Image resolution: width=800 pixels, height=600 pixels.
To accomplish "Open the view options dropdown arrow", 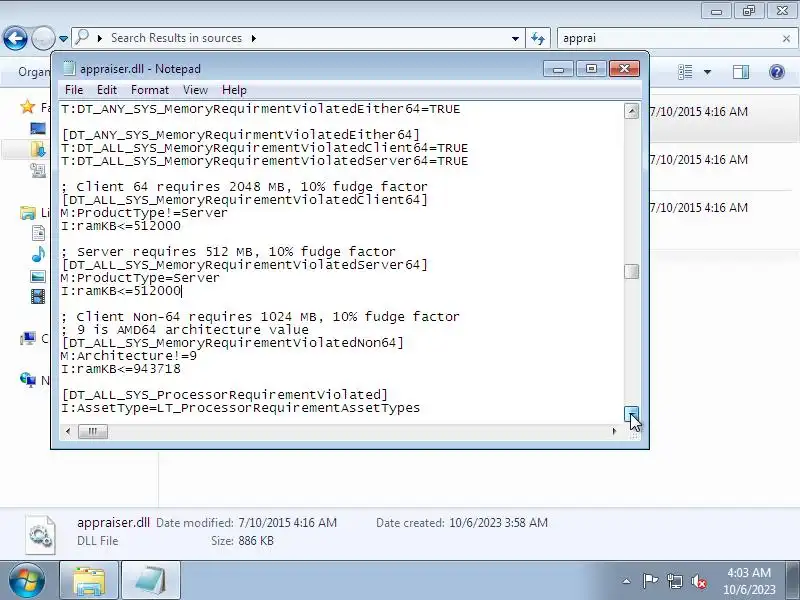I will coord(707,72).
